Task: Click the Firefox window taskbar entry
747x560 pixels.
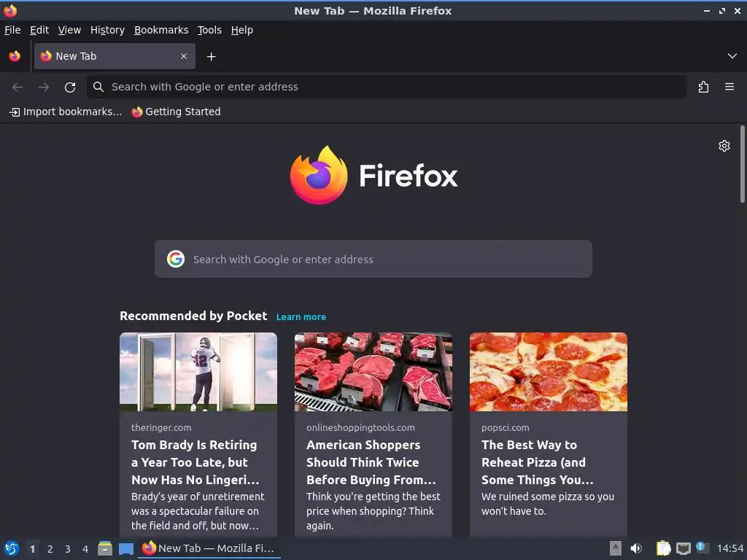Action: (x=209, y=548)
